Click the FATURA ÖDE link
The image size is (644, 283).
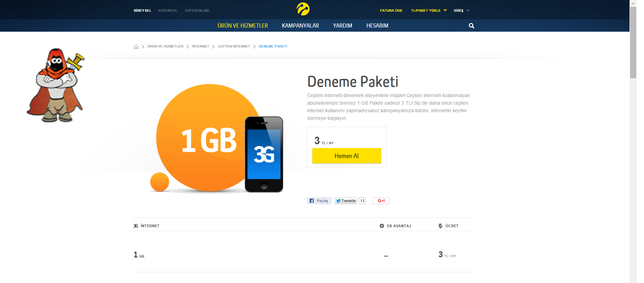[391, 11]
